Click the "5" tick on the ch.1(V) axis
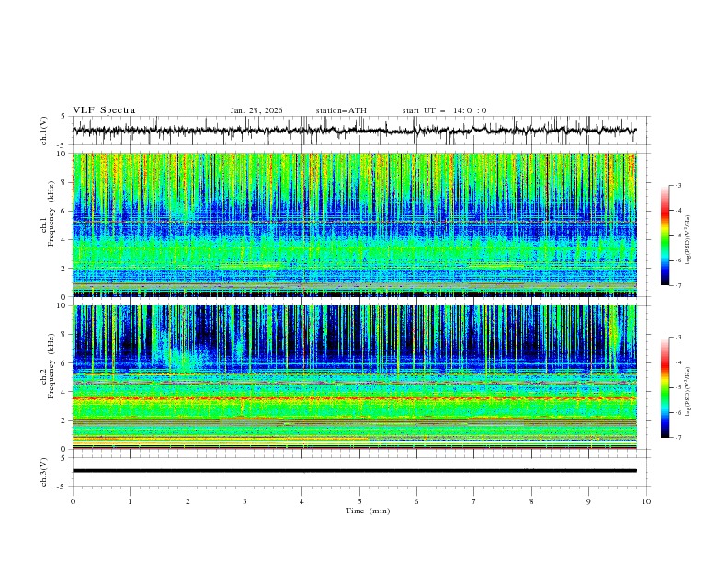The height and width of the screenshot is (563, 728). tap(65, 116)
